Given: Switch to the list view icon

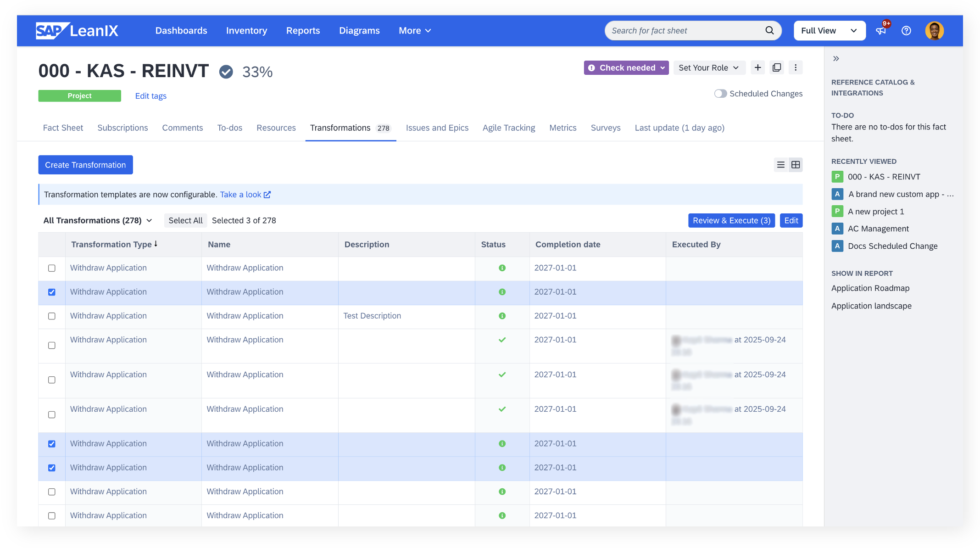Looking at the screenshot, I should pyautogui.click(x=781, y=165).
